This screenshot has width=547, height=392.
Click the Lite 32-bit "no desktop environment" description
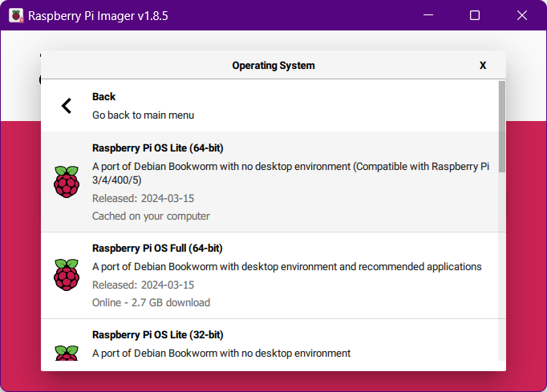pyautogui.click(x=221, y=353)
